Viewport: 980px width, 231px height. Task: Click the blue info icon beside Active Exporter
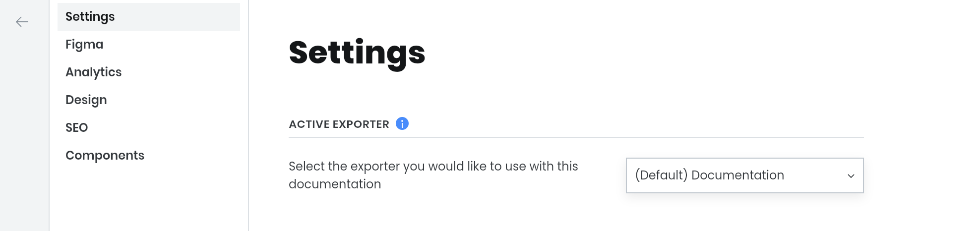tap(402, 123)
